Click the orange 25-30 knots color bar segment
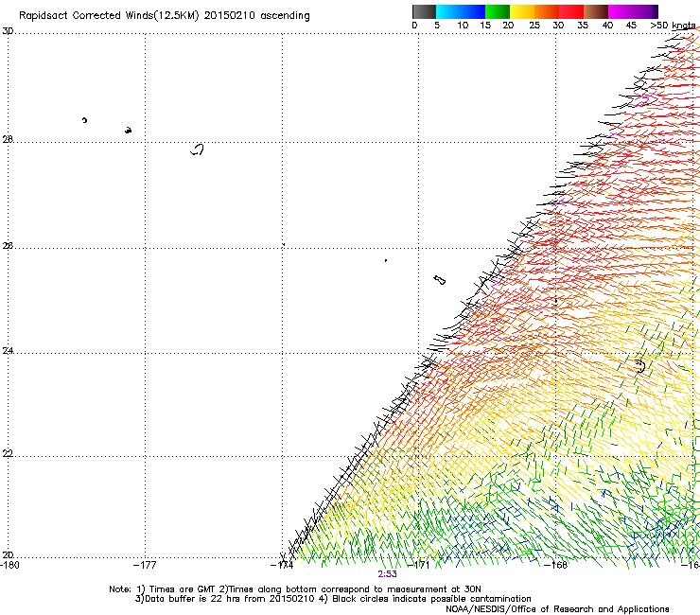The width and height of the screenshot is (700, 615). coord(547,11)
